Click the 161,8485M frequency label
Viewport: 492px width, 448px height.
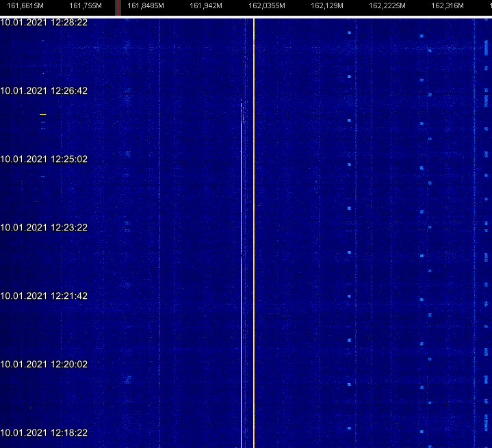click(146, 5)
